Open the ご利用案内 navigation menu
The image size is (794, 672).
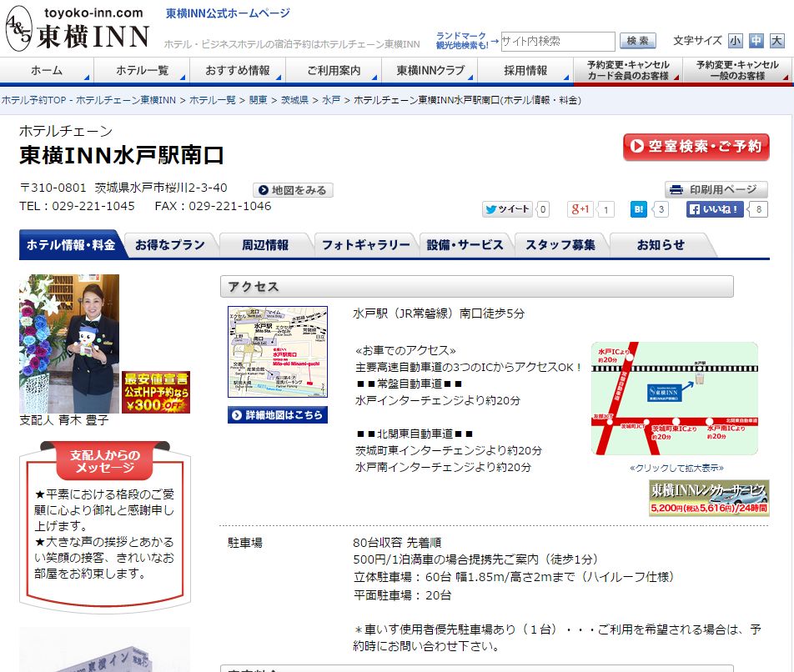pyautogui.click(x=334, y=70)
